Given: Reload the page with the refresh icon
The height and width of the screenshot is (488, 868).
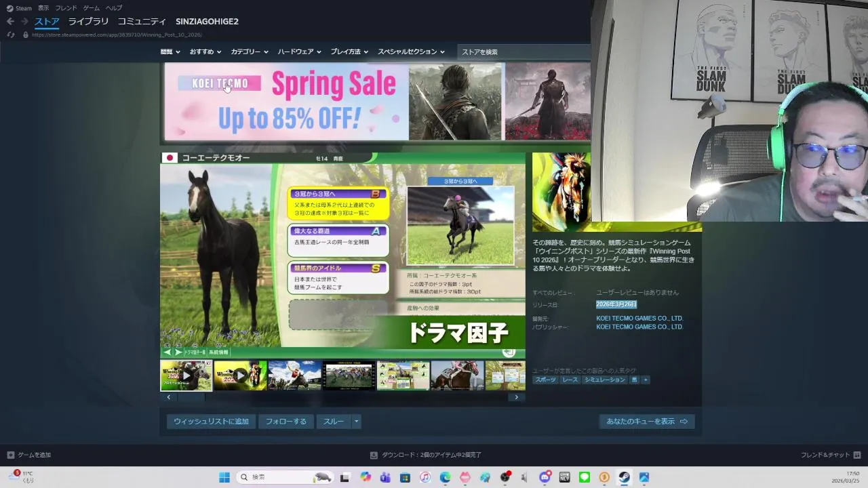Looking at the screenshot, I should tap(10, 35).
